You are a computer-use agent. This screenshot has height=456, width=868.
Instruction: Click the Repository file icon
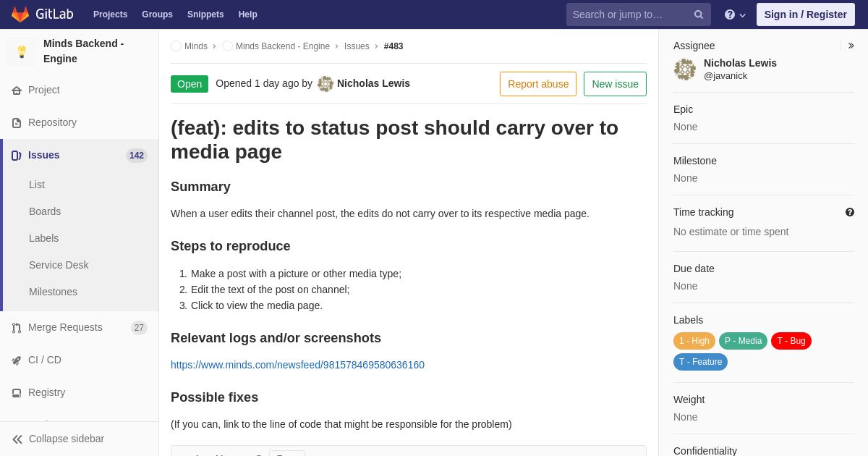[17, 123]
